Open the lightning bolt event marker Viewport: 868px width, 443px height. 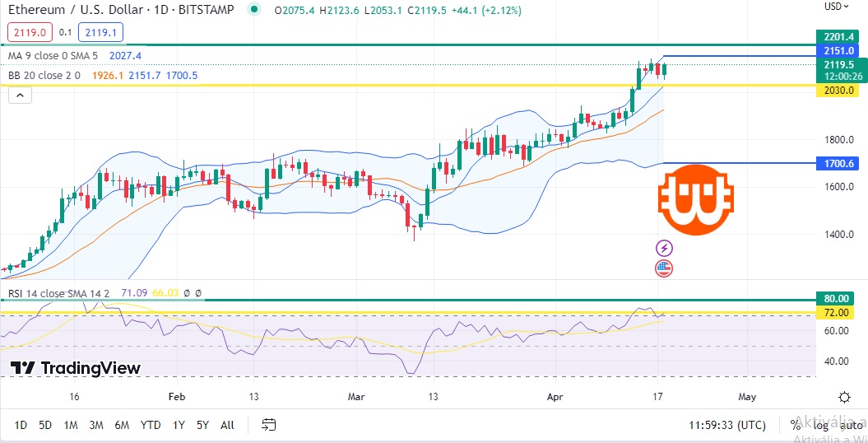(664, 248)
